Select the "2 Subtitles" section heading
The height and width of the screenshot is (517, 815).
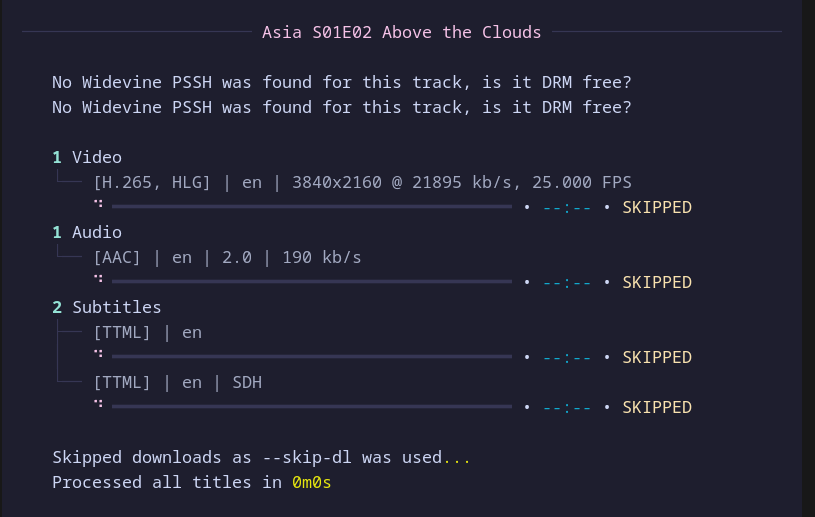tap(107, 307)
